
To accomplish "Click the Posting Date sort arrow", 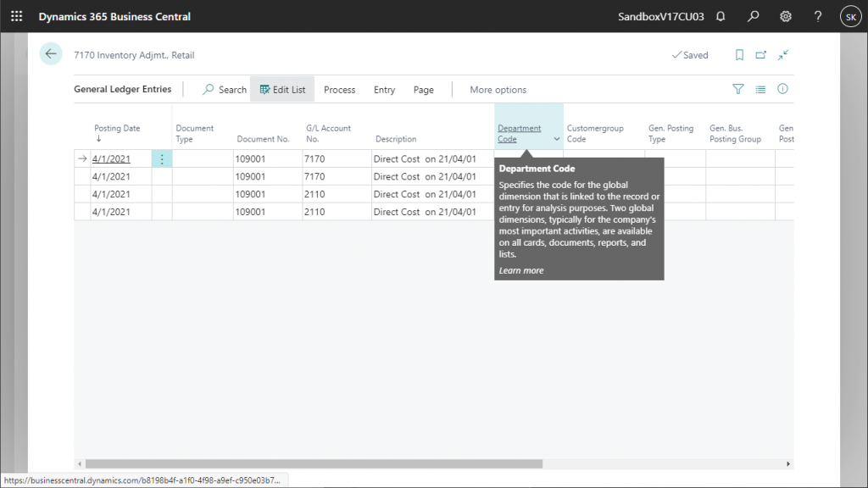I will [x=98, y=139].
